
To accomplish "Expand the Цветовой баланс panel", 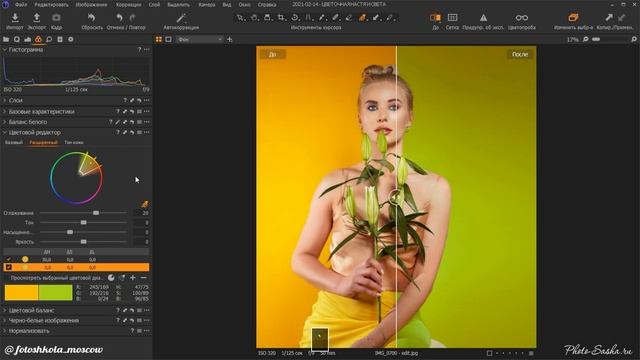I will 5,311.
